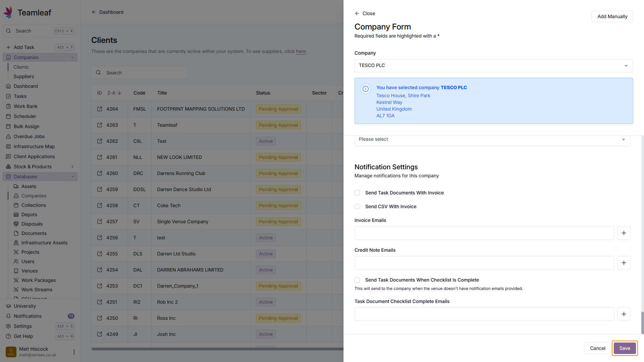Click the Save button
The height and width of the screenshot is (362, 644).
[x=624, y=348]
